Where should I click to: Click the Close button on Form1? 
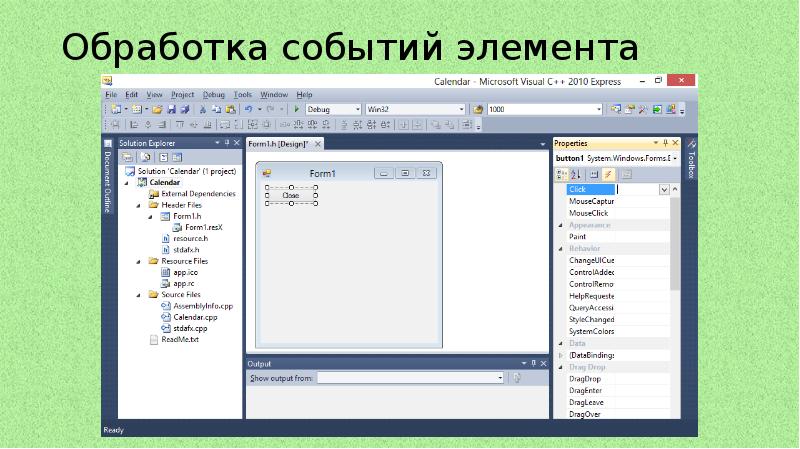point(291,195)
